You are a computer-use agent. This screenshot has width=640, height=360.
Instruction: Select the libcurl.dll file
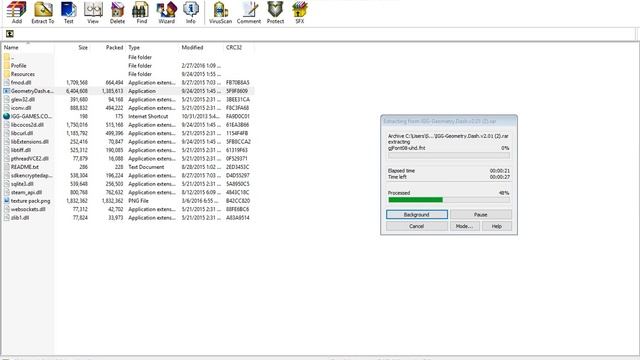click(129, 133)
